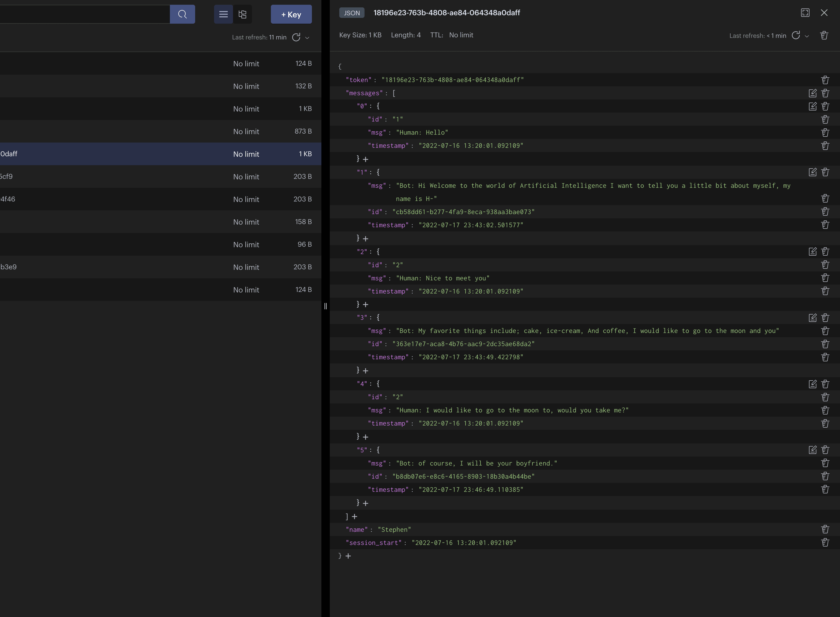Viewport: 840px width, 617px height.
Task: Edit message object "5"
Action: (x=813, y=450)
